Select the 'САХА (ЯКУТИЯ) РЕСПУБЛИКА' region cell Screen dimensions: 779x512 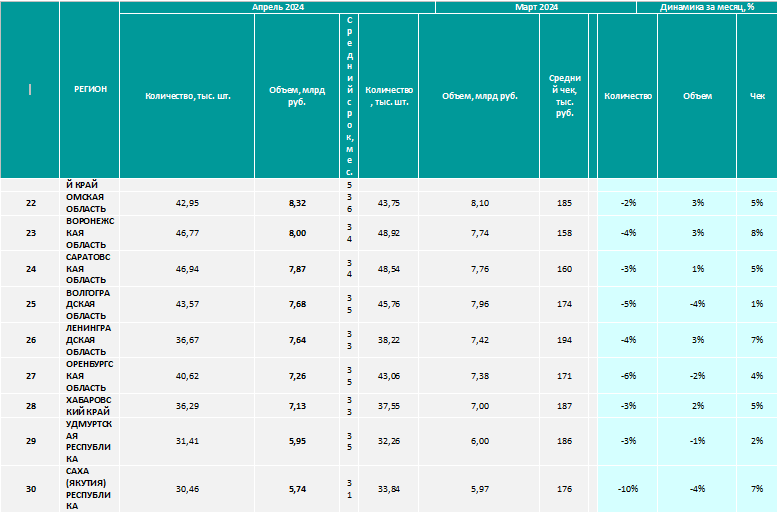point(89,489)
